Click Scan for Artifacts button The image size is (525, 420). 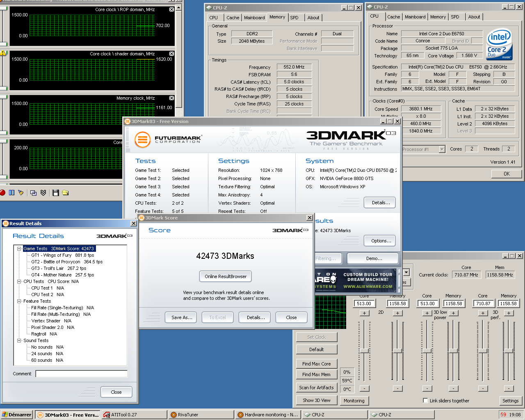316,388
